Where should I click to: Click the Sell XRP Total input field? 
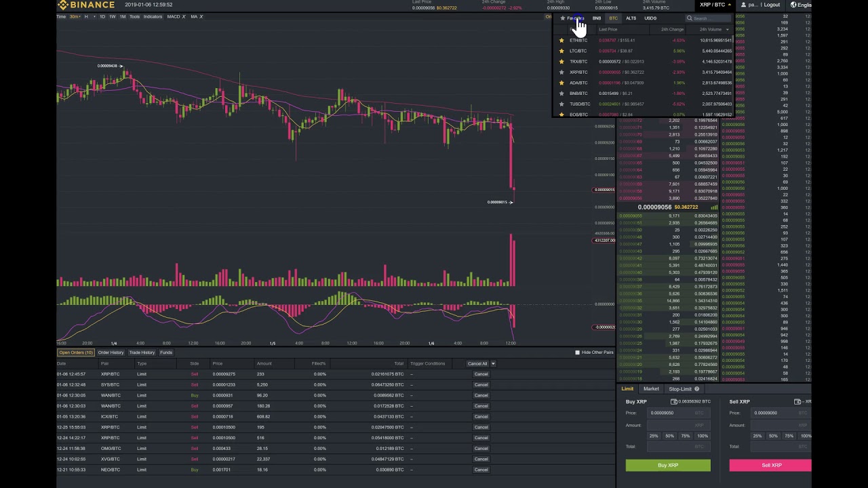pos(780,447)
